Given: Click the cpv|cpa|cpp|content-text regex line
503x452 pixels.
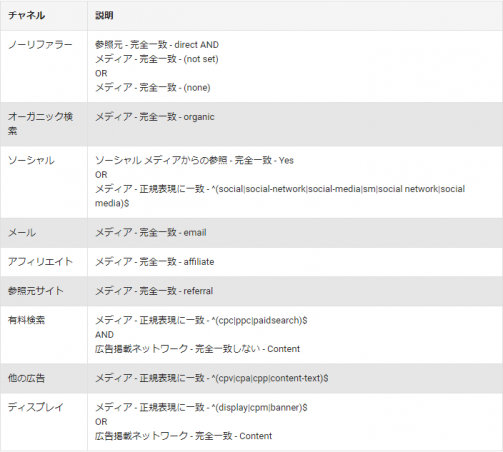Looking at the screenshot, I should click(x=212, y=378).
